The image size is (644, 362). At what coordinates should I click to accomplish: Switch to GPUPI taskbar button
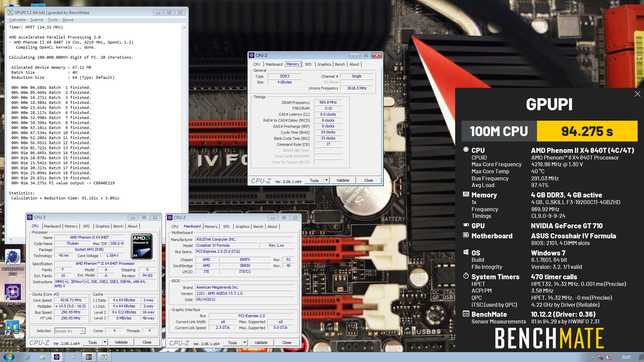tap(104, 357)
